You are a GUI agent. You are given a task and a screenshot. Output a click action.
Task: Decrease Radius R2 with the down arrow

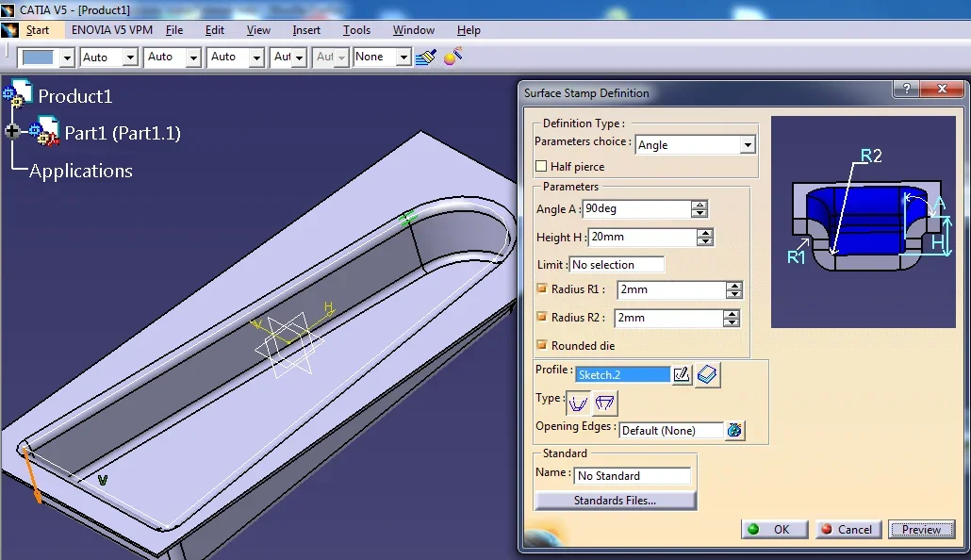click(732, 322)
